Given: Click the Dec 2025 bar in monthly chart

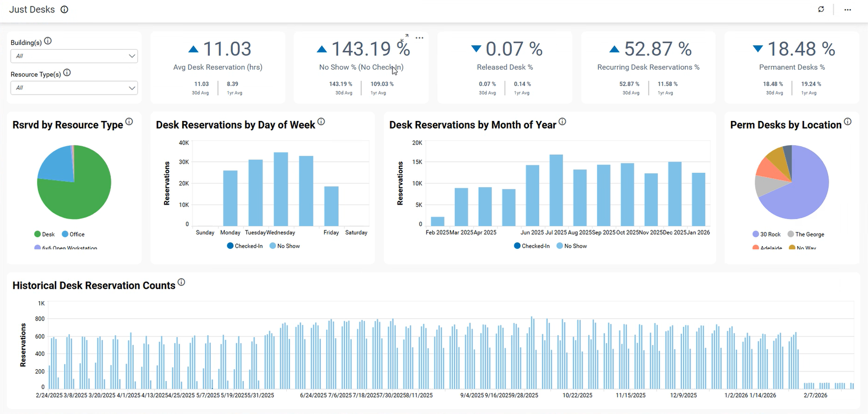Looking at the screenshot, I should pos(675,194).
